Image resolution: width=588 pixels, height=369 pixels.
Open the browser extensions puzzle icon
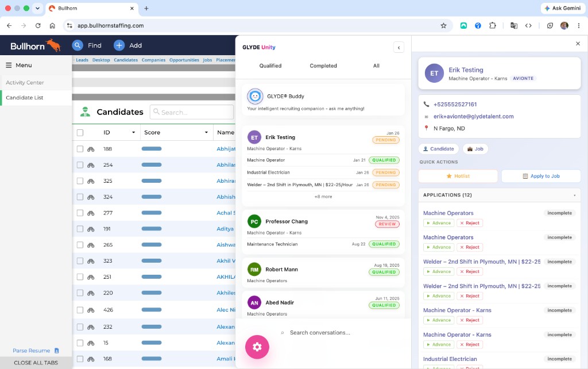pyautogui.click(x=492, y=25)
